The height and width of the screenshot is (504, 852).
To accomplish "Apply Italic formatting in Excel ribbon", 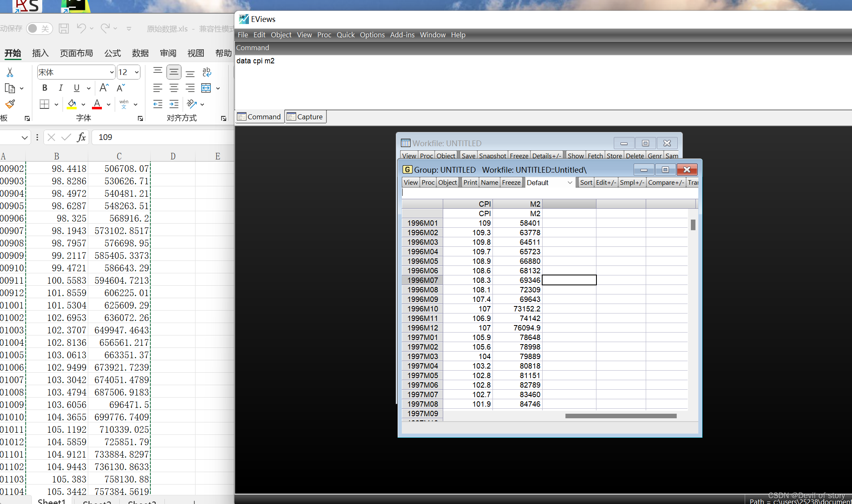I will click(x=60, y=88).
